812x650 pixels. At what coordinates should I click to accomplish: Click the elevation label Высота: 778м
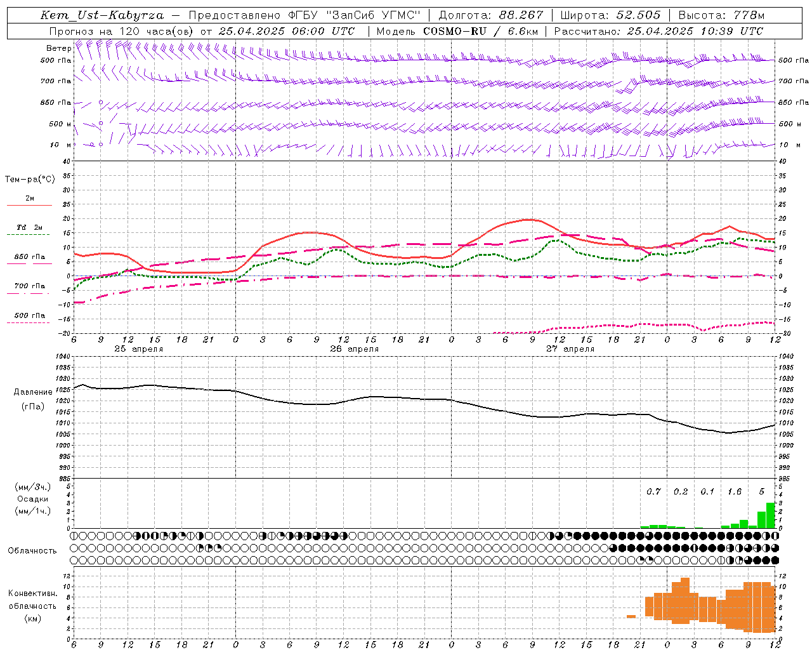point(721,15)
